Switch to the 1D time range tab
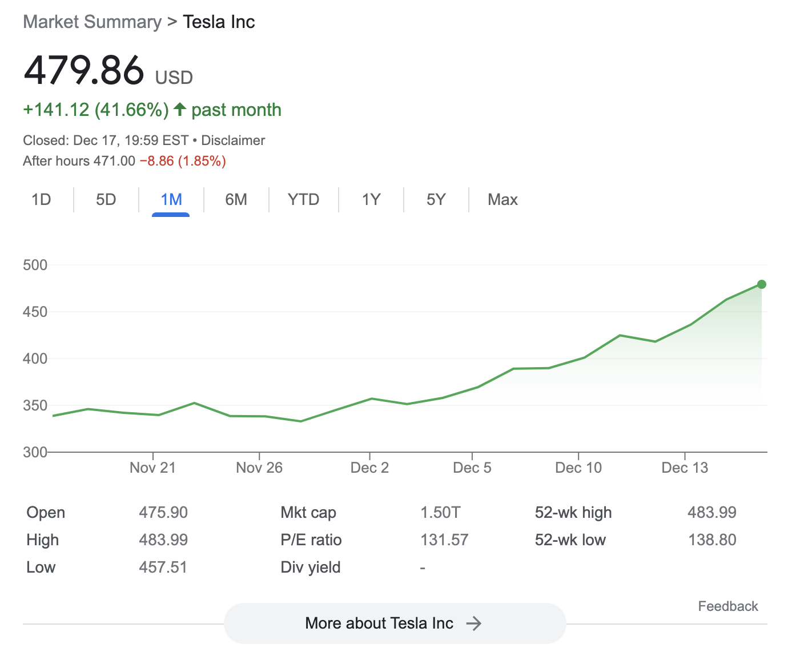Image resolution: width=812 pixels, height=652 pixels. pyautogui.click(x=41, y=200)
